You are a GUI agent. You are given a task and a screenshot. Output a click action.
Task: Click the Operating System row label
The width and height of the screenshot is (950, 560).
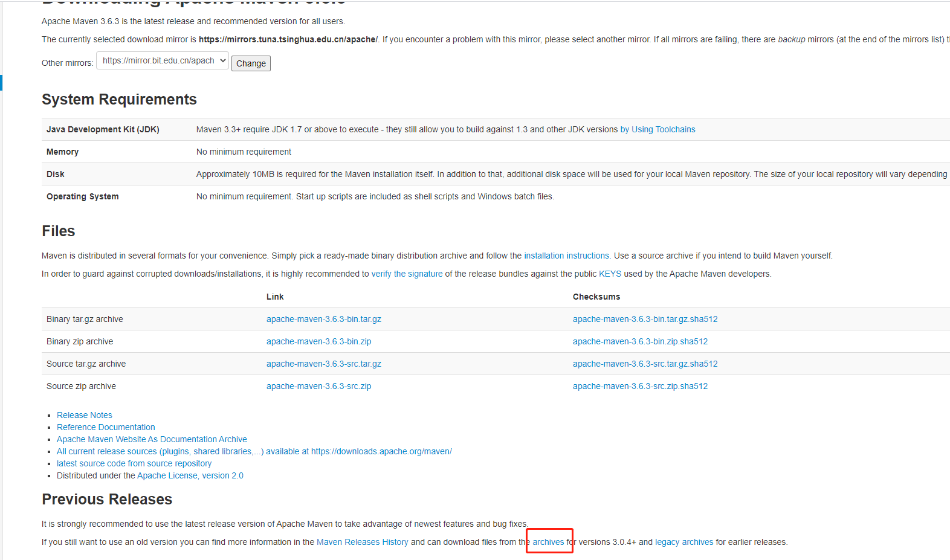[83, 196]
